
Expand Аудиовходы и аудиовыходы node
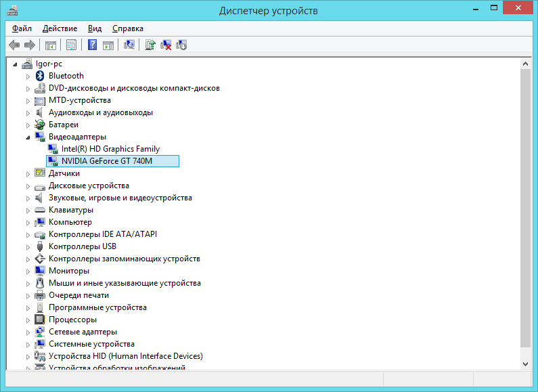28,113
